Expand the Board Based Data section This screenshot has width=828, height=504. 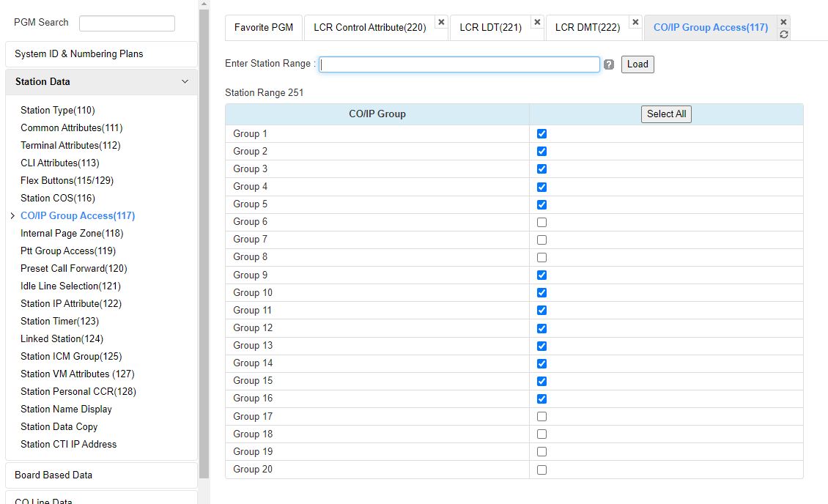(101, 475)
